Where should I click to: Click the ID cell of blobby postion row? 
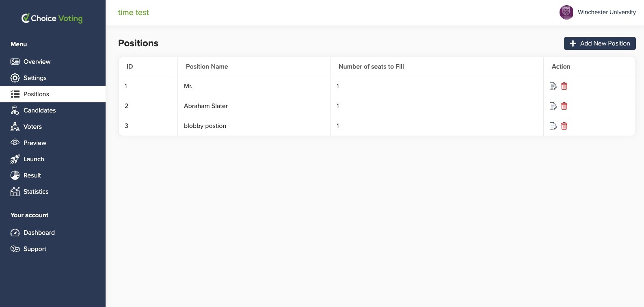[x=148, y=126]
